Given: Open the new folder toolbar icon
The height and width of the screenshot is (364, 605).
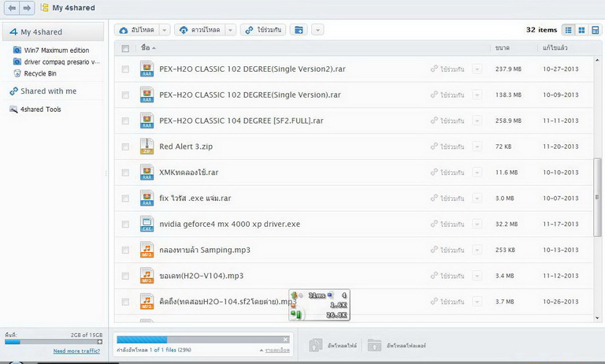Looking at the screenshot, I should [299, 30].
